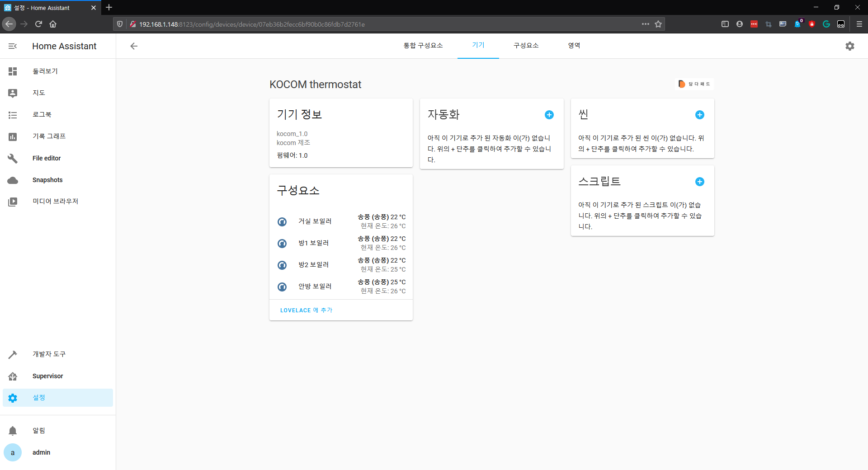The height and width of the screenshot is (470, 868).
Task: Switch to 구성요소 tab
Action: click(526, 46)
